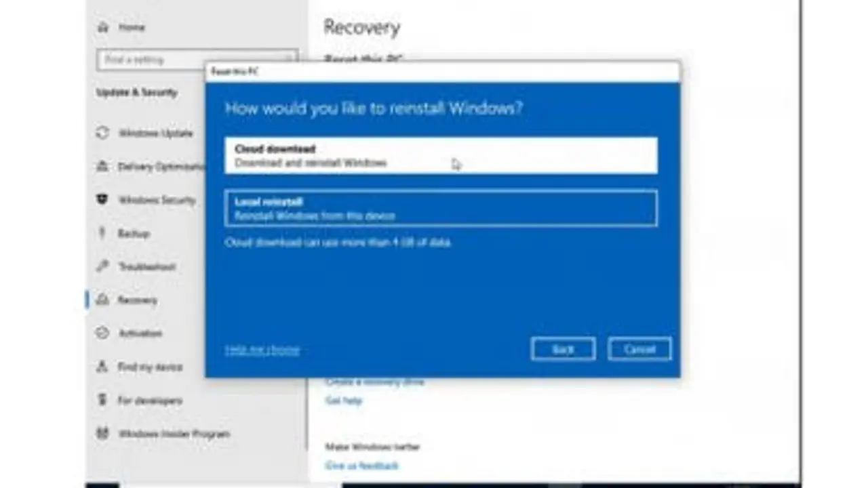Click the Windows Update sync icon

coord(102,133)
